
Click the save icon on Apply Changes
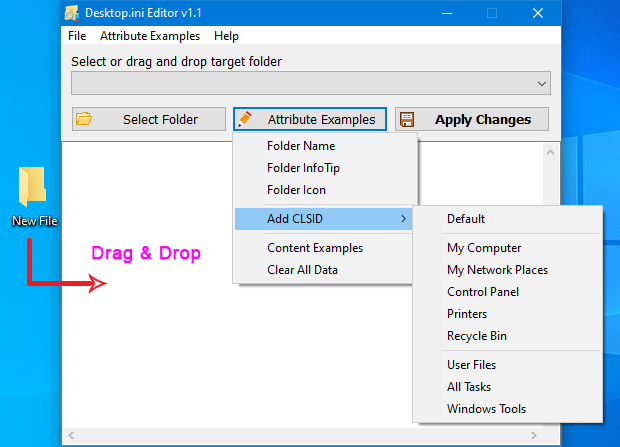(x=407, y=120)
